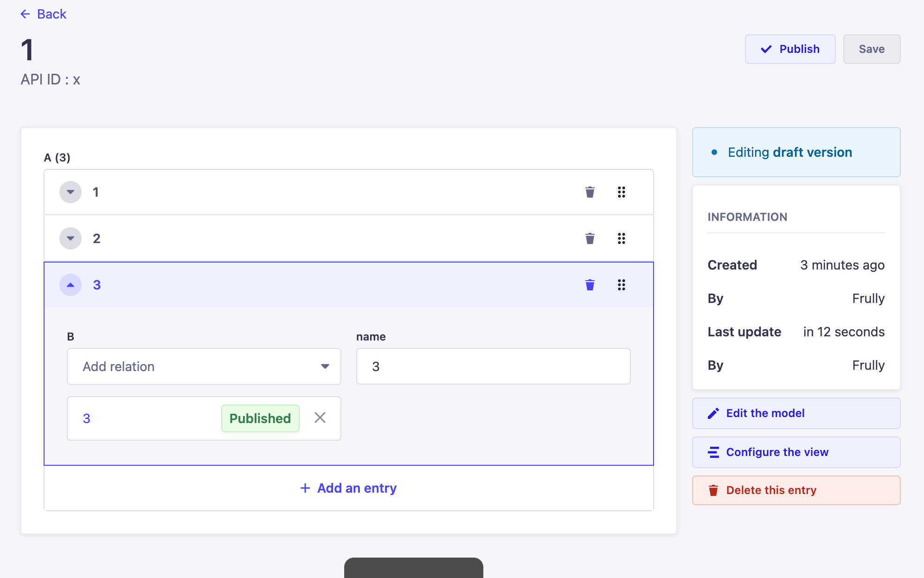Delete component entry 2 with trash icon
Viewport: 924px width, 578px height.
pyautogui.click(x=590, y=238)
